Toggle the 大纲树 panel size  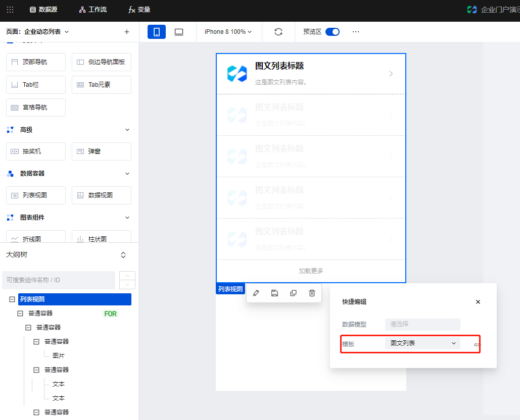[123, 255]
